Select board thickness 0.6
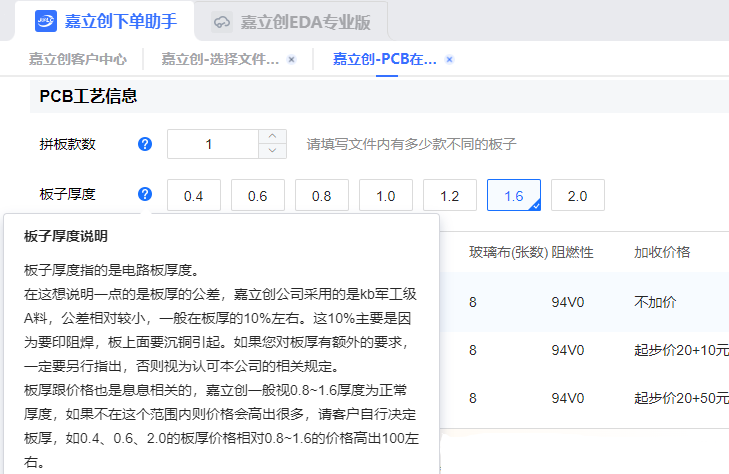 (x=258, y=195)
